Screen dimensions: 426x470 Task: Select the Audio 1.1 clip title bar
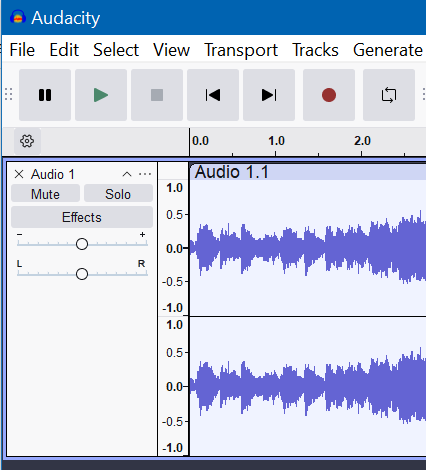click(x=308, y=172)
